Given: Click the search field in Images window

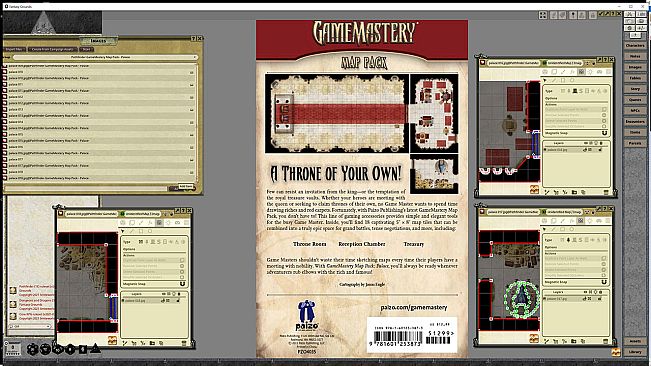Looking at the screenshot, I should 85,189.
